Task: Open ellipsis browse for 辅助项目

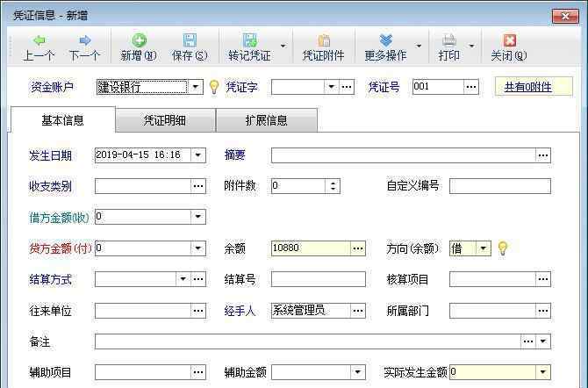Action: [x=198, y=372]
